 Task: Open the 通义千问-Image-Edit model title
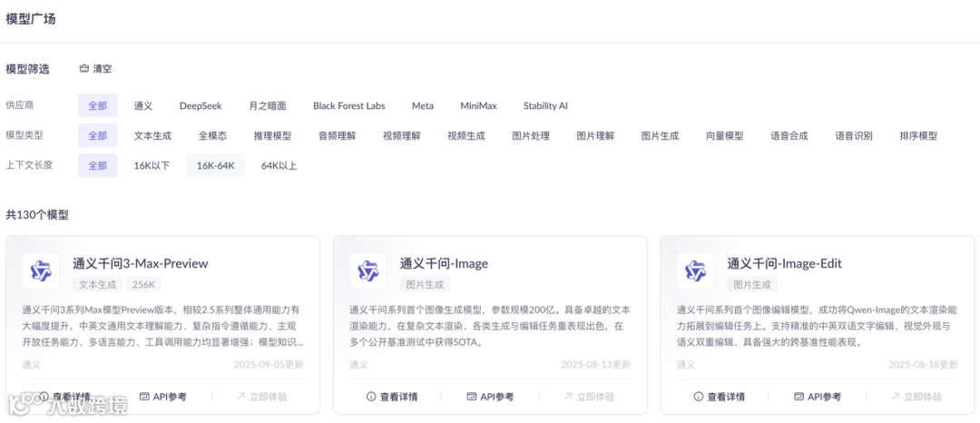pyautogui.click(x=784, y=263)
